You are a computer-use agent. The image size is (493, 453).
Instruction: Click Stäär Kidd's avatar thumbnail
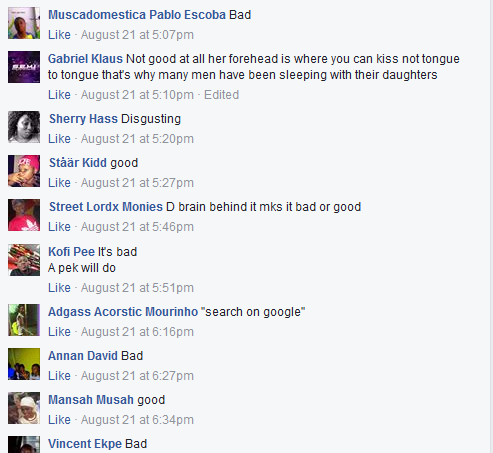click(24, 171)
